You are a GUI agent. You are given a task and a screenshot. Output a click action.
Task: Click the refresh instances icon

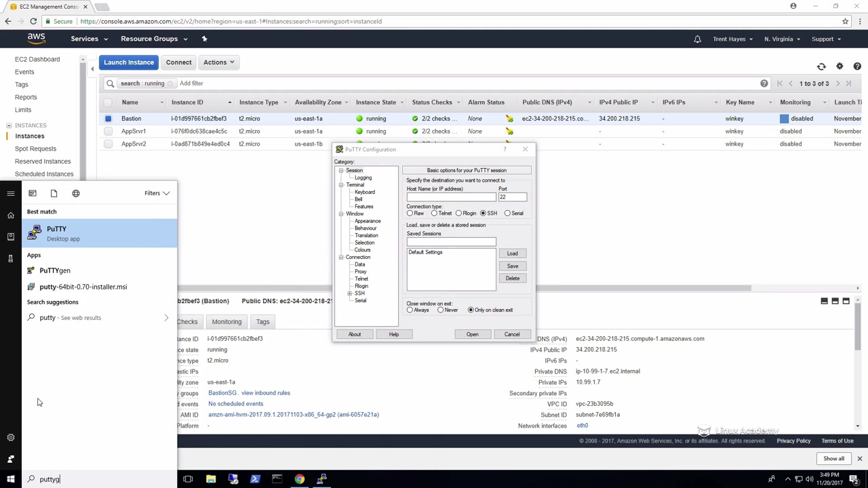[821, 66]
